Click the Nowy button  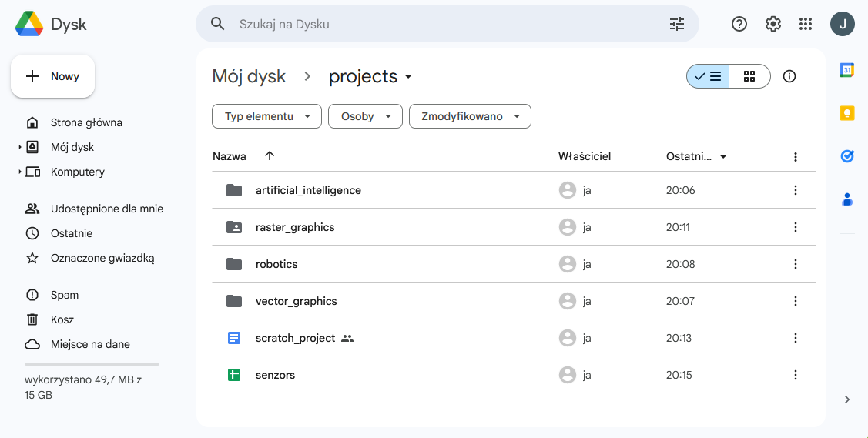(x=52, y=76)
